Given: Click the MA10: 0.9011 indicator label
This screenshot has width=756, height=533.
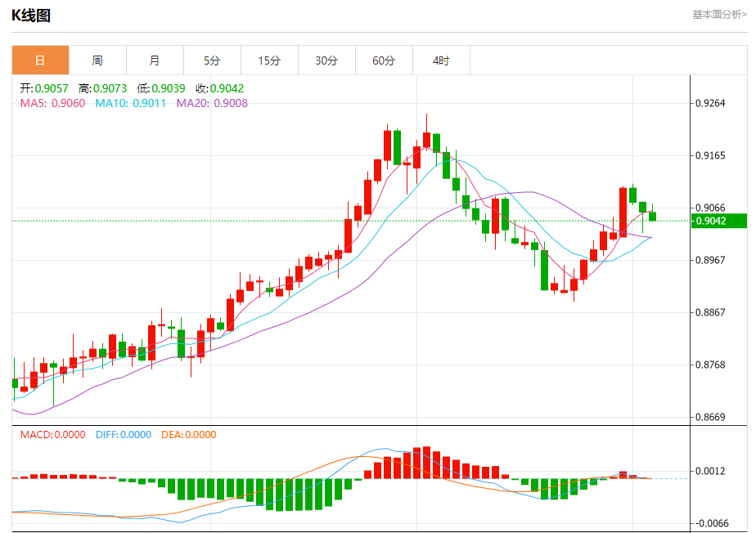Looking at the screenshot, I should point(131,103).
